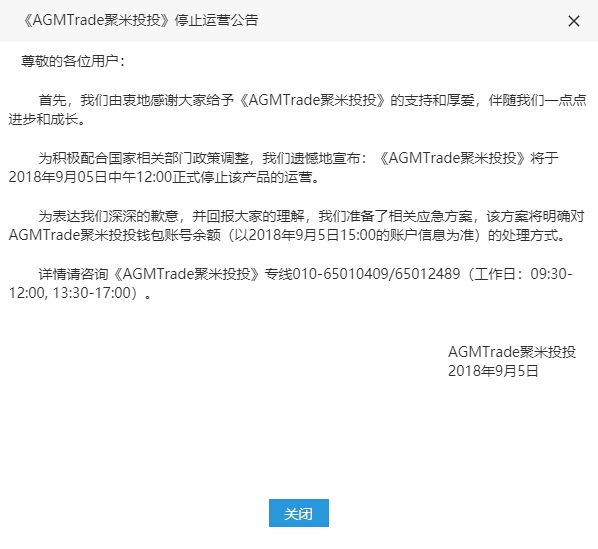Image resolution: width=598 pixels, height=549 pixels.
Task: Click the phrase 我们准备了相关应急方案
Action: point(395,216)
